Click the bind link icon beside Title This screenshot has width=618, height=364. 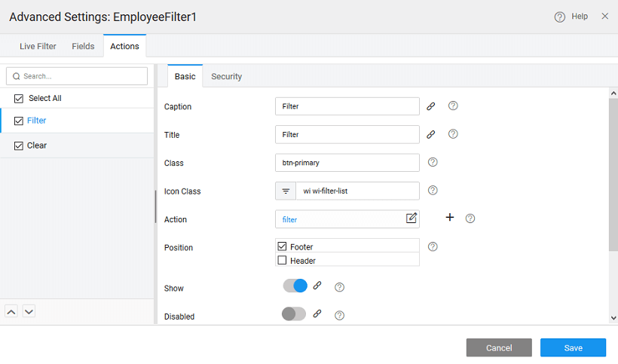[431, 134]
